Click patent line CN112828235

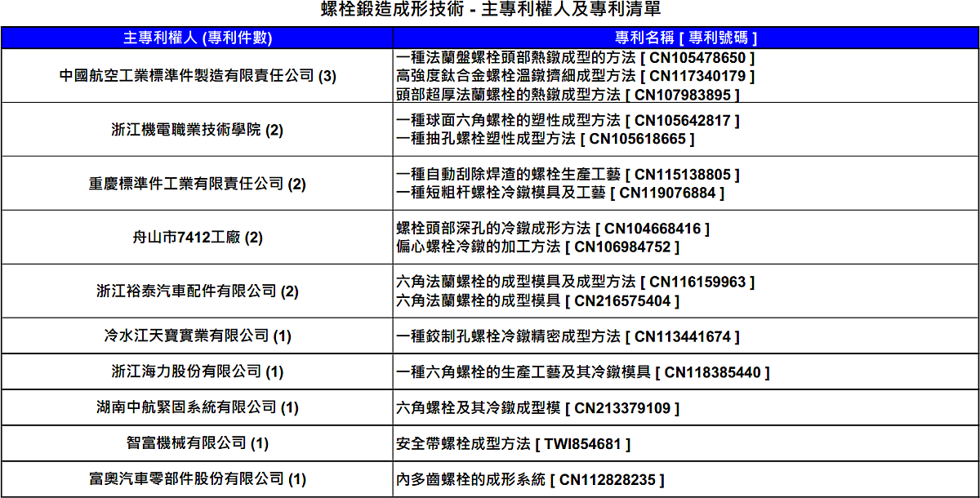click(530, 479)
